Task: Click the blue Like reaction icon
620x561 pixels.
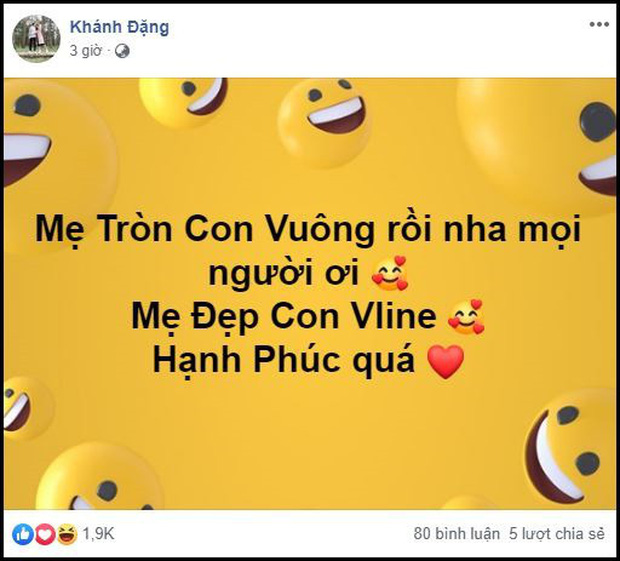Action: coord(21,534)
